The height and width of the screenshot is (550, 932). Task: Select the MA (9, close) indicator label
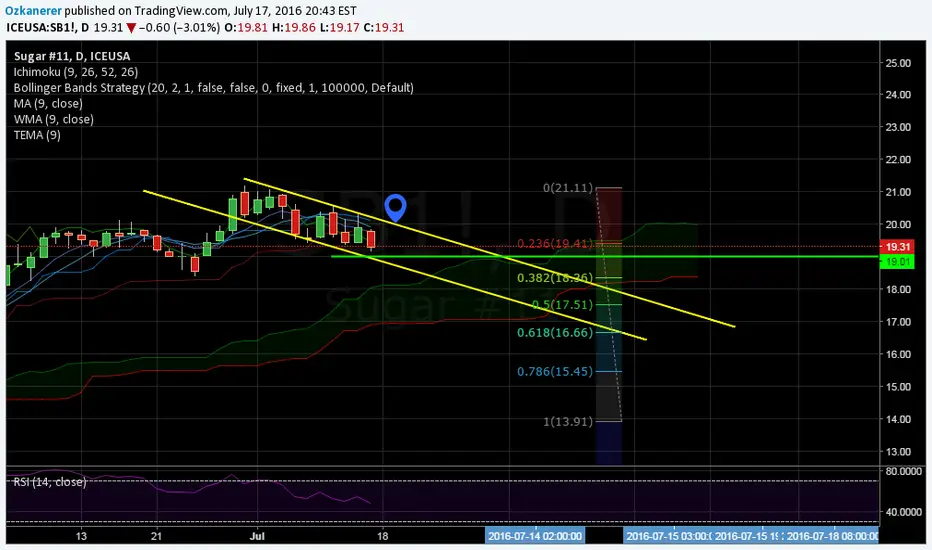tap(48, 103)
